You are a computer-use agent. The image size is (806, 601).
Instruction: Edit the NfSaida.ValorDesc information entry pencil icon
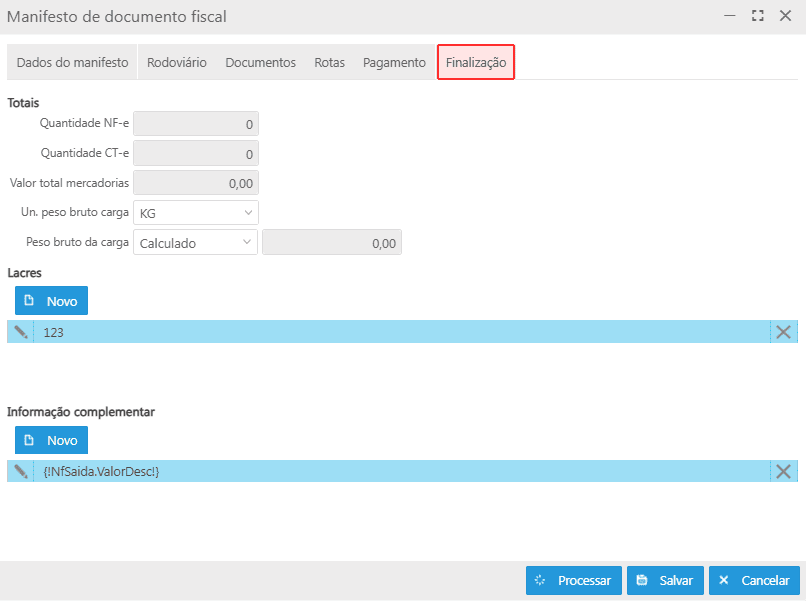tap(20, 472)
